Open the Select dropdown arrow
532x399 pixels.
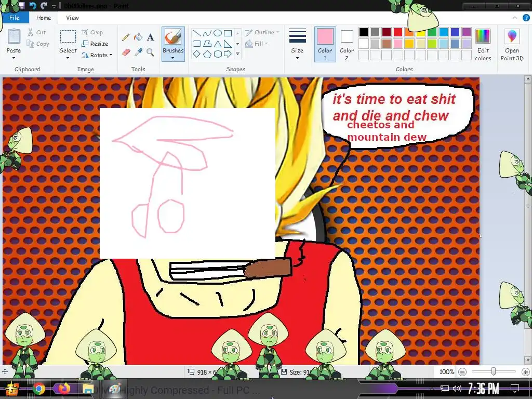[68, 58]
